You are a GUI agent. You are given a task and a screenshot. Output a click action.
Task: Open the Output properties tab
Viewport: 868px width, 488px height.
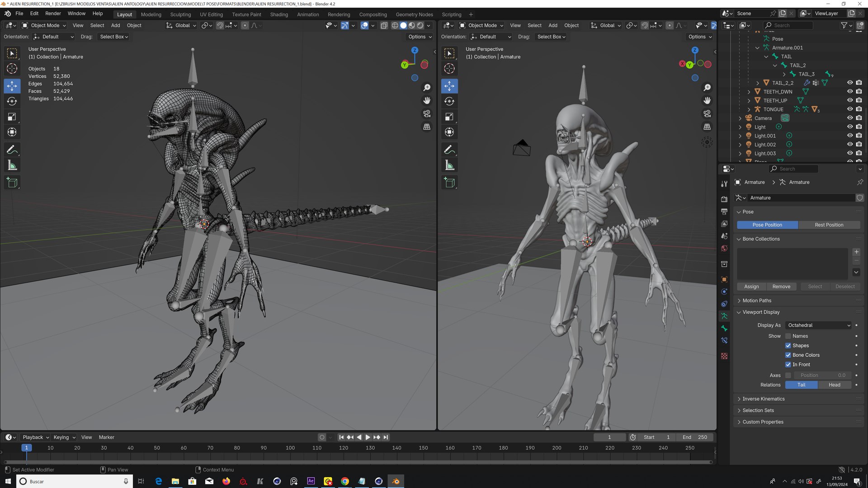(x=724, y=211)
